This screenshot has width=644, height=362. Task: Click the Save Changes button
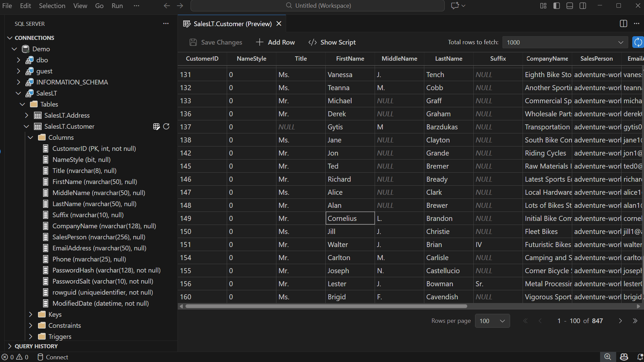click(216, 42)
